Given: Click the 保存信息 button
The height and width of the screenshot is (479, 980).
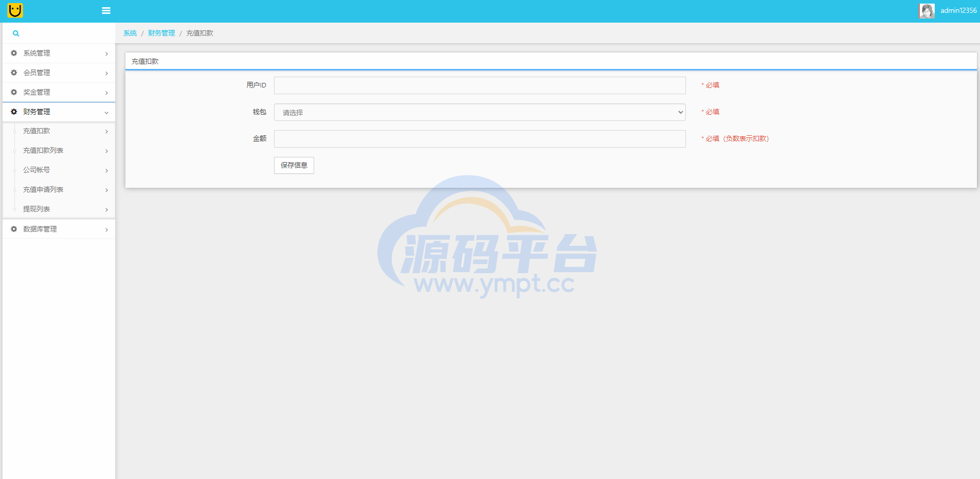Looking at the screenshot, I should click(294, 165).
